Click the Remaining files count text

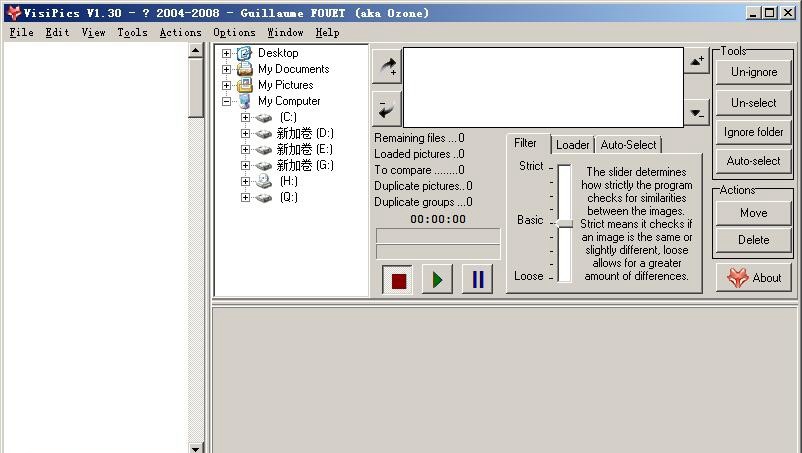419,138
